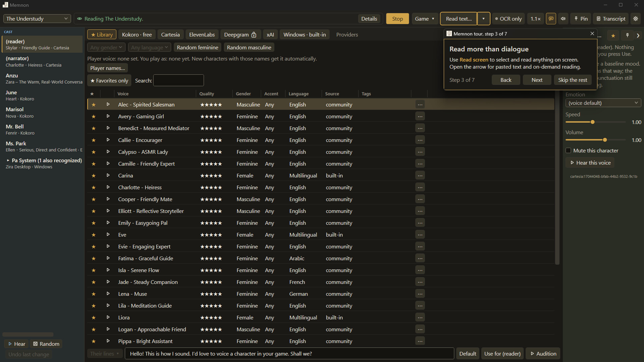Toggle OCR only mode
The image size is (644, 362).
coord(508,19)
